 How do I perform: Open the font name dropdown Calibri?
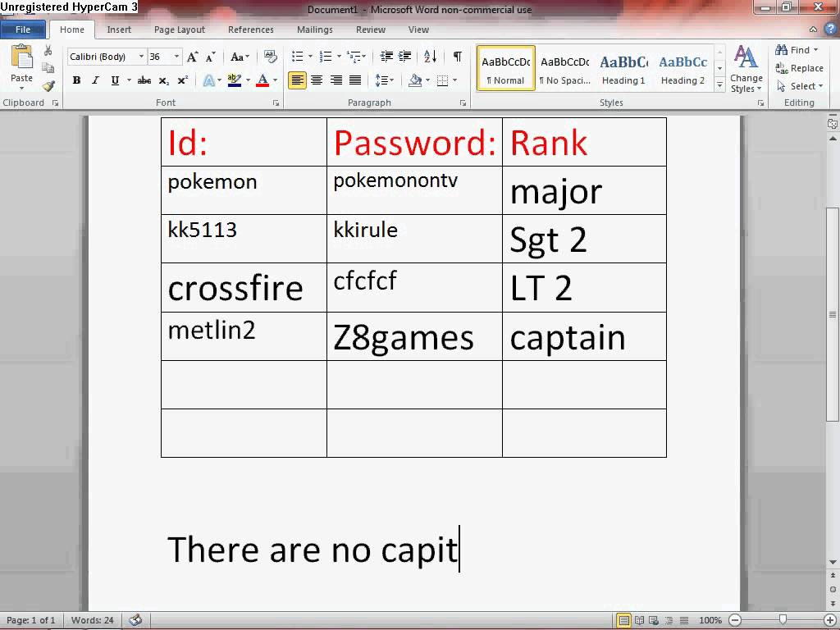click(x=141, y=57)
